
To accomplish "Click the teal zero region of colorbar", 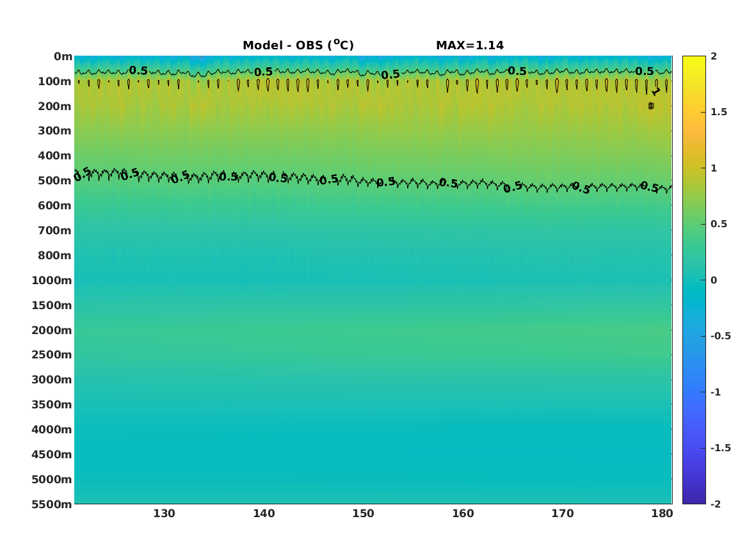I will [694, 280].
